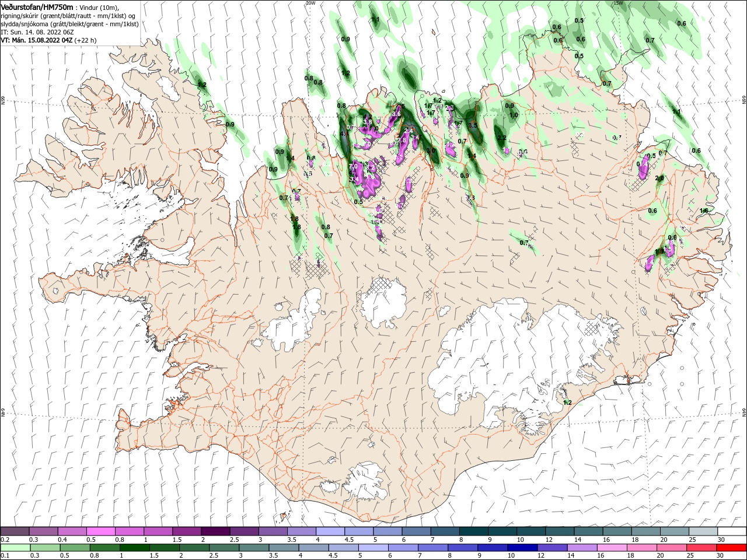The height and width of the screenshot is (560, 747).
Task: Select the dark teal 8 swatch in snow scale
Action: point(473,531)
